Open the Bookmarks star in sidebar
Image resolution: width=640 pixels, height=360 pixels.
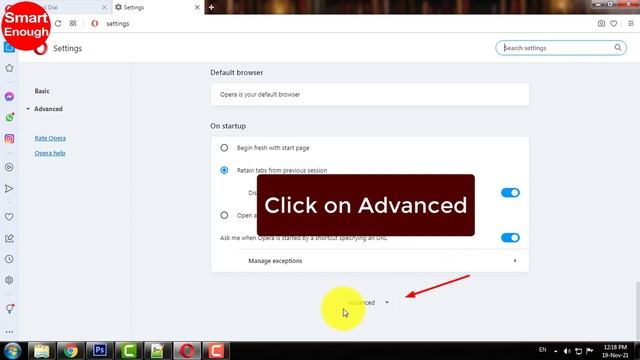(x=9, y=68)
